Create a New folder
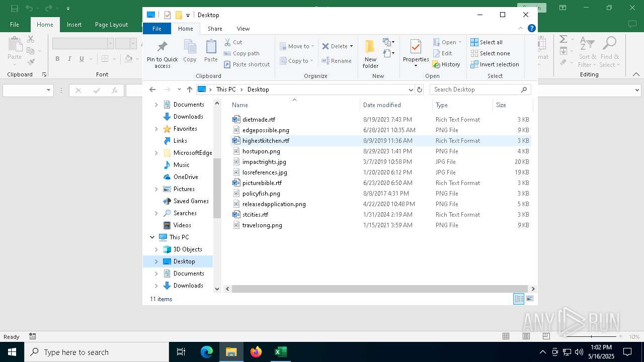Image resolution: width=644 pixels, height=362 pixels. [x=370, y=54]
